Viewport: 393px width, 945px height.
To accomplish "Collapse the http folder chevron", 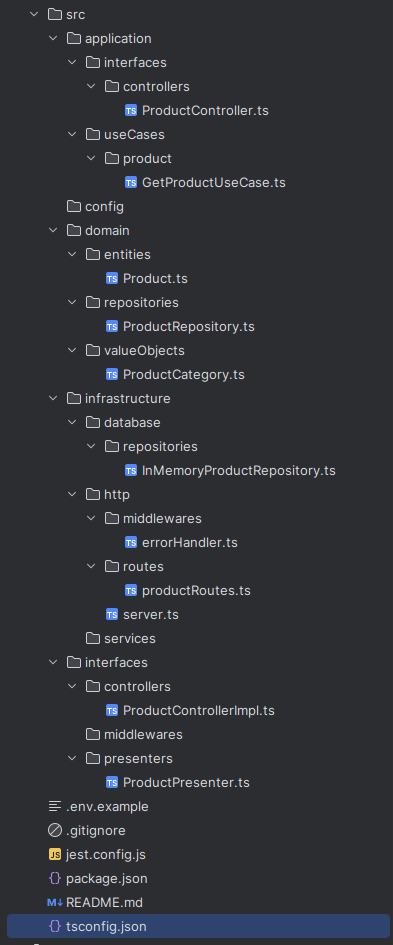I will tap(72, 494).
